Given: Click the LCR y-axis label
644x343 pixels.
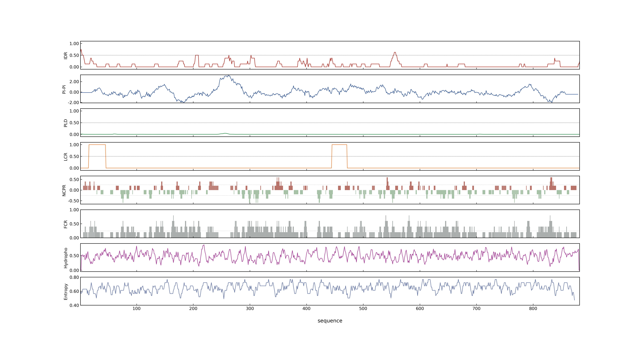Looking at the screenshot, I should coord(66,157).
